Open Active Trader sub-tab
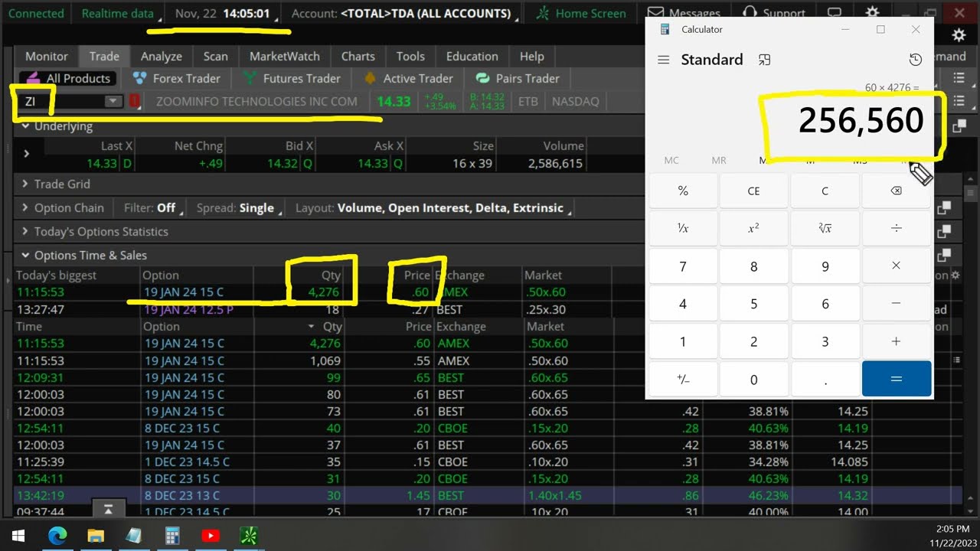This screenshot has height=551, width=980. point(408,78)
